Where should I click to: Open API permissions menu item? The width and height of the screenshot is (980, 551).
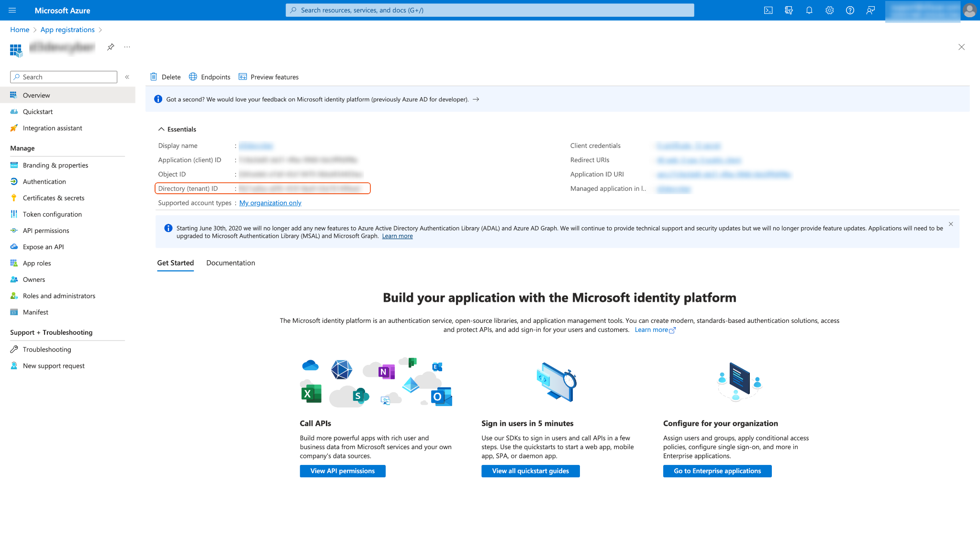coord(46,231)
